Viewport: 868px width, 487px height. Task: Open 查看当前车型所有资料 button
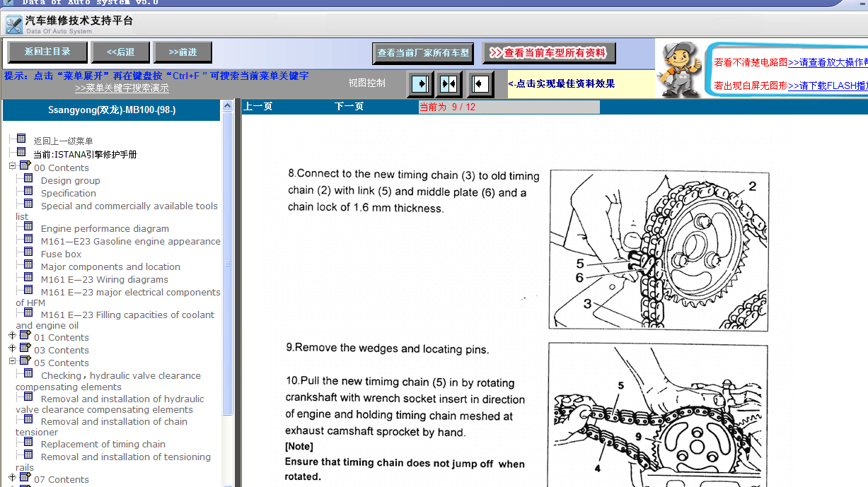click(x=549, y=53)
